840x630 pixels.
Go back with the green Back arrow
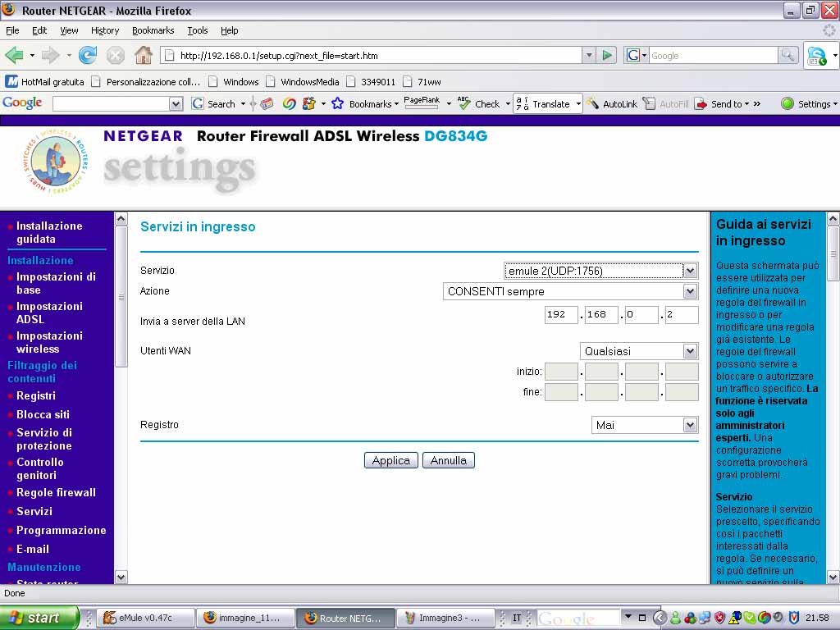[14, 55]
